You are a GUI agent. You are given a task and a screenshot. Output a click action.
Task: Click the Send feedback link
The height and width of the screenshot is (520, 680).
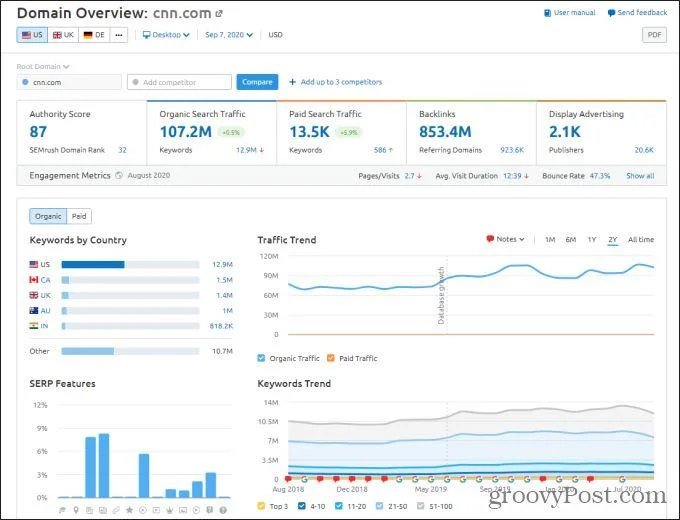[638, 13]
